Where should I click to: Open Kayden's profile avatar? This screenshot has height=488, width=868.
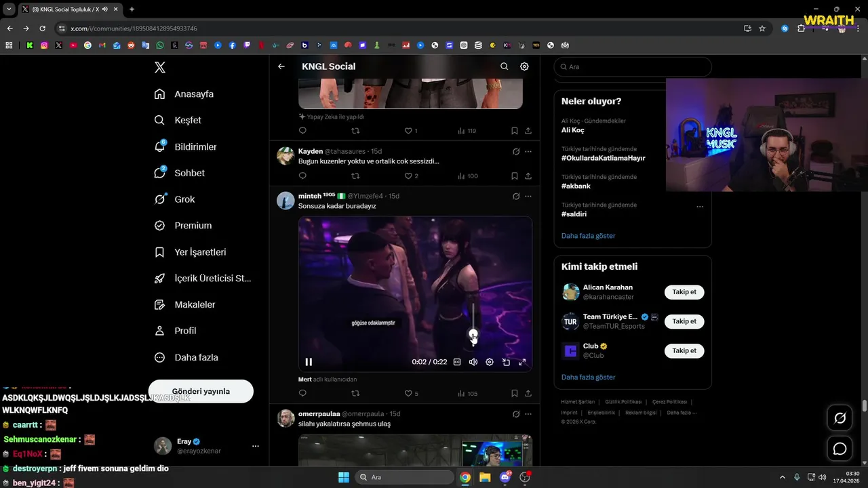[285, 155]
